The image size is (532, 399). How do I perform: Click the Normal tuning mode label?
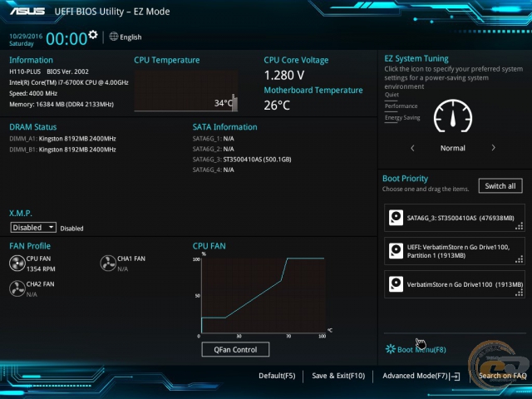[452, 148]
